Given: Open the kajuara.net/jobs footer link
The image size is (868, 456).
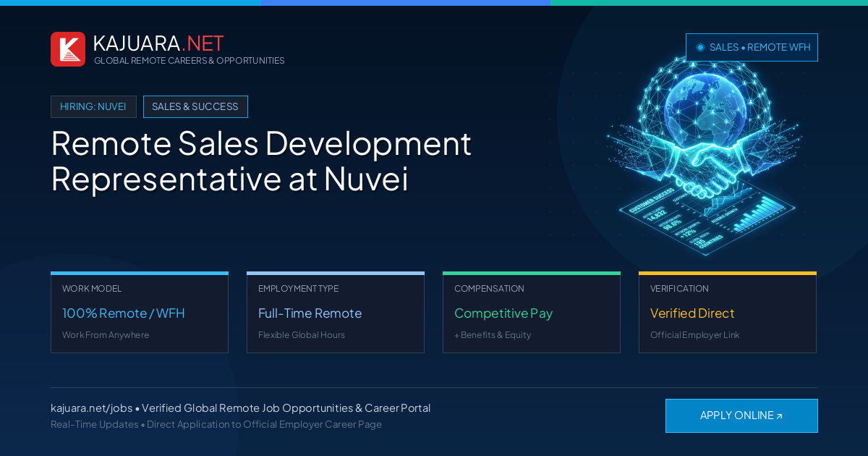Looking at the screenshot, I should coord(91,408).
